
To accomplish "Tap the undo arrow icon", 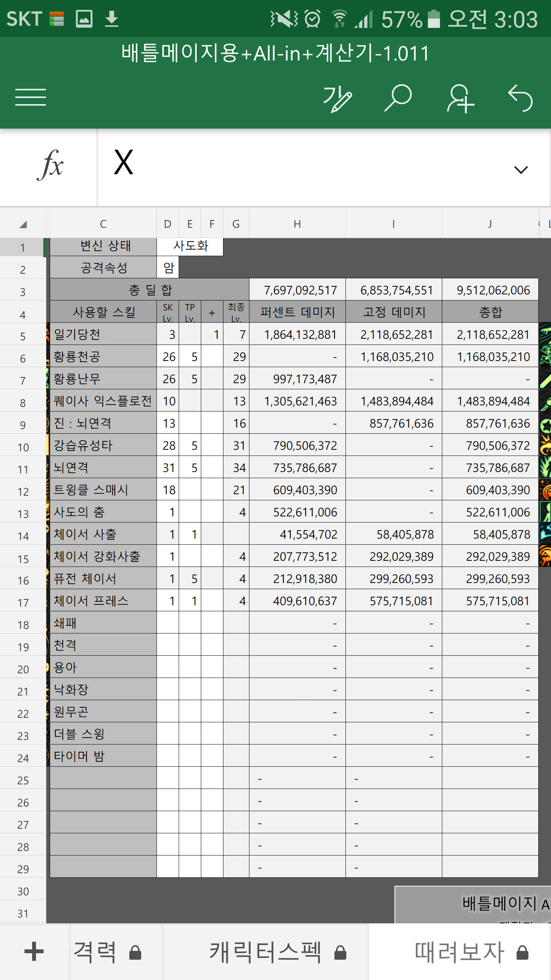I will (x=520, y=98).
